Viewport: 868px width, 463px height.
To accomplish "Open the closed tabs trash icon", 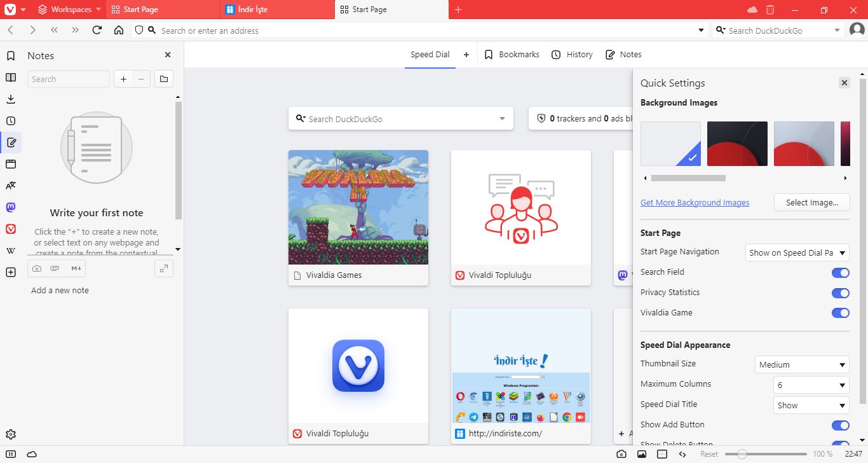I will (x=770, y=10).
